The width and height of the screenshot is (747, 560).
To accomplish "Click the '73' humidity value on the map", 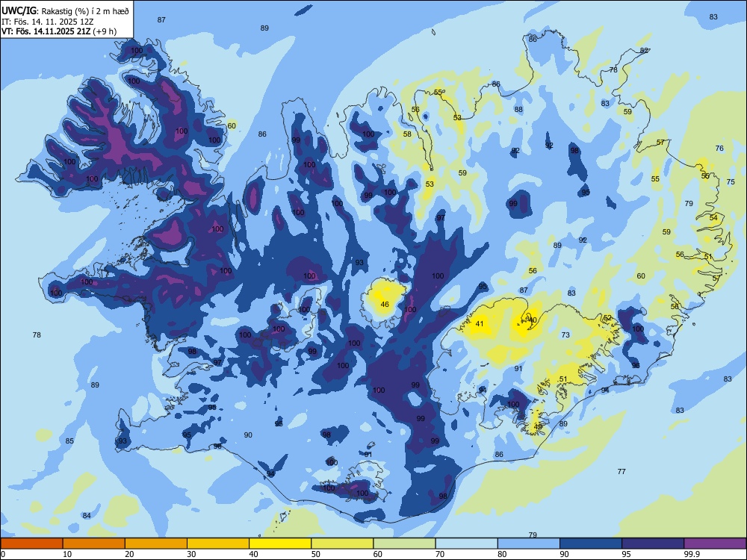I will 565,335.
